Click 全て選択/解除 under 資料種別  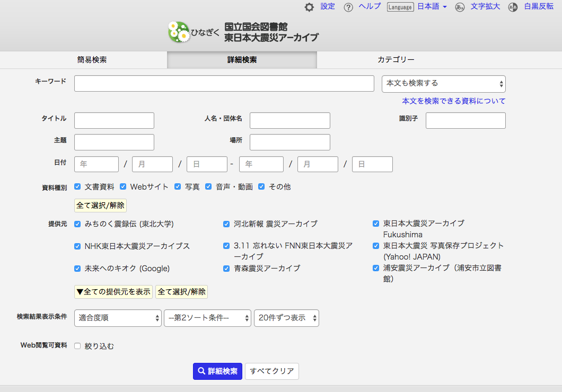pos(100,206)
